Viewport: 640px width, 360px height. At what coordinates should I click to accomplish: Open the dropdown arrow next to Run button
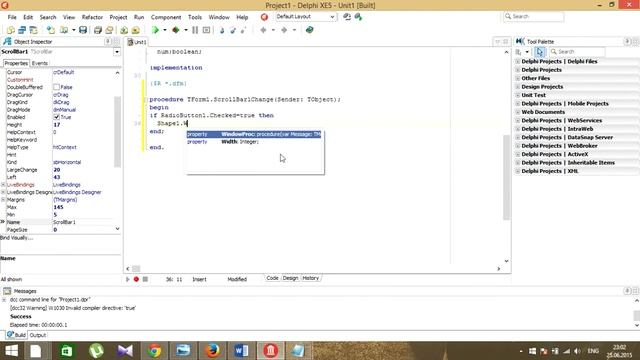pyautogui.click(x=164, y=30)
